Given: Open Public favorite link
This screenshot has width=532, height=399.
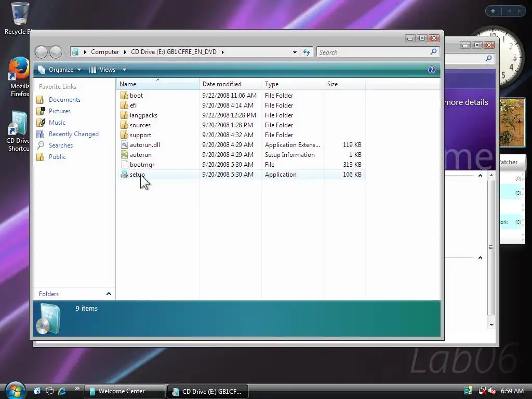Looking at the screenshot, I should click(57, 157).
